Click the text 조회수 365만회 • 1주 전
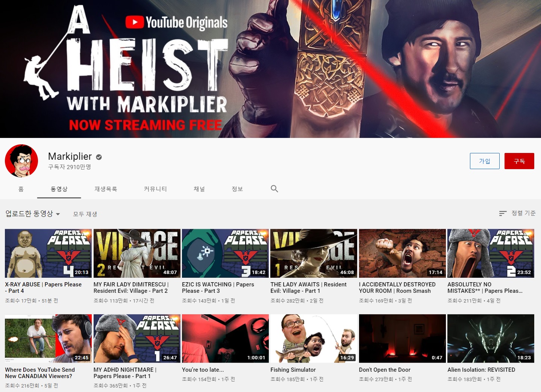 pos(120,386)
